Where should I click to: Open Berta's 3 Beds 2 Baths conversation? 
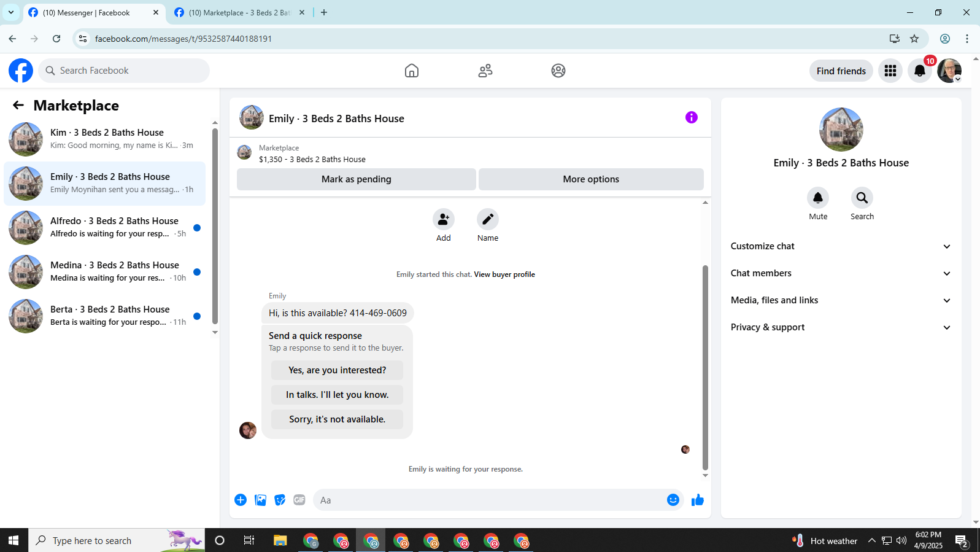[105, 316]
